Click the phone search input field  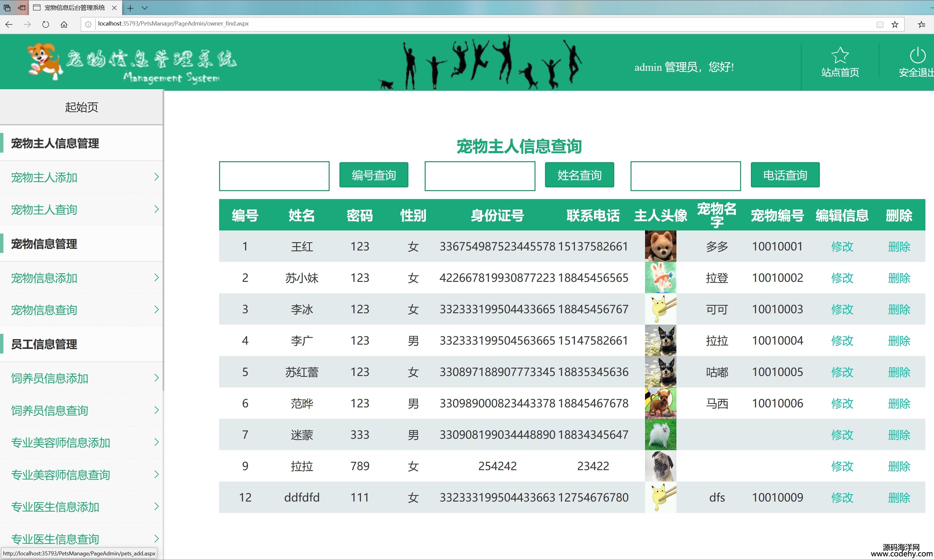(x=686, y=176)
